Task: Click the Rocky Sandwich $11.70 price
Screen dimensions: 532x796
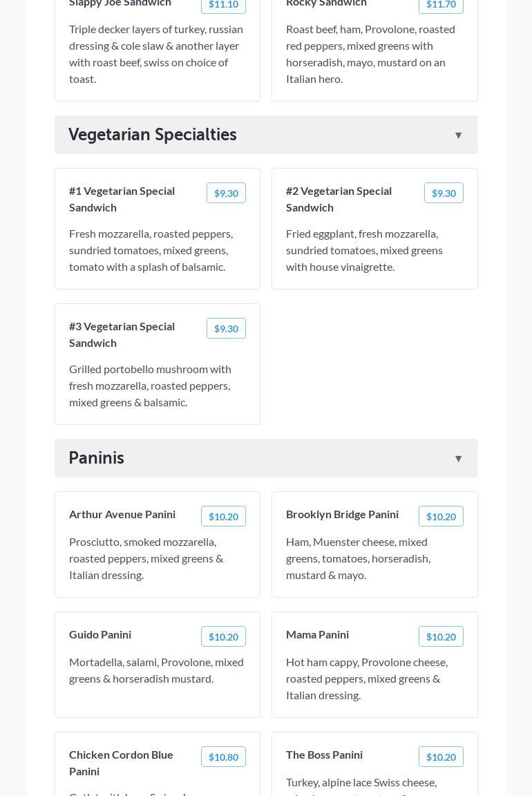Action: [x=441, y=5]
